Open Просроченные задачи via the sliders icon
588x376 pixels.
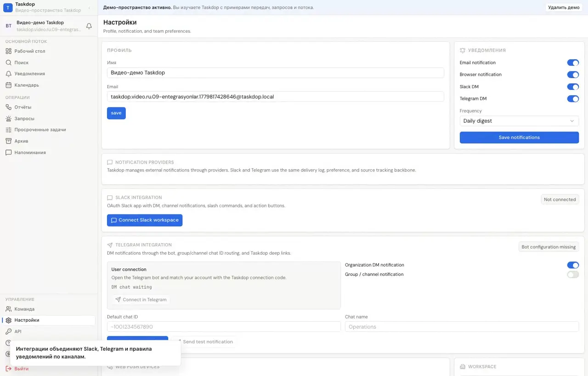(8, 130)
